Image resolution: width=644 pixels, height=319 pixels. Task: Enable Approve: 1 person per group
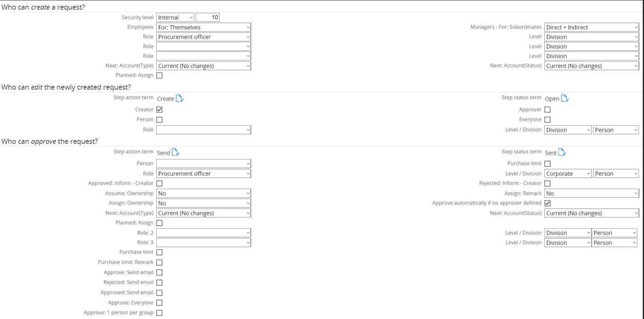(x=159, y=313)
